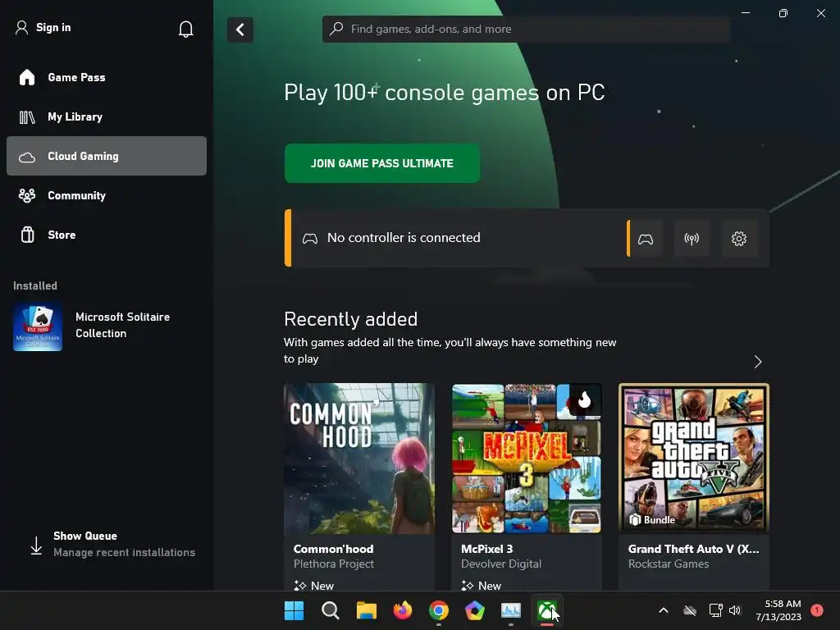Viewport: 840px width, 630px height.
Task: Select Cloud Gaming sidebar item
Action: [x=106, y=156]
